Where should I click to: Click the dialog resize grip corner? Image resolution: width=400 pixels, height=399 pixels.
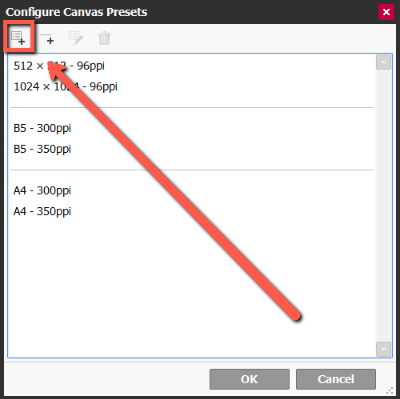click(x=390, y=390)
